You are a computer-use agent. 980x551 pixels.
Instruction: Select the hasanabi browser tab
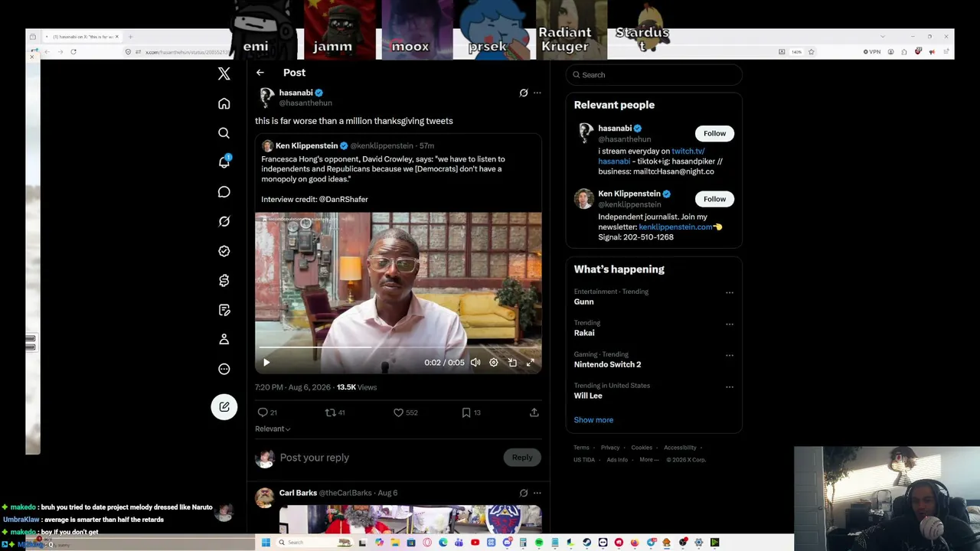pyautogui.click(x=82, y=37)
